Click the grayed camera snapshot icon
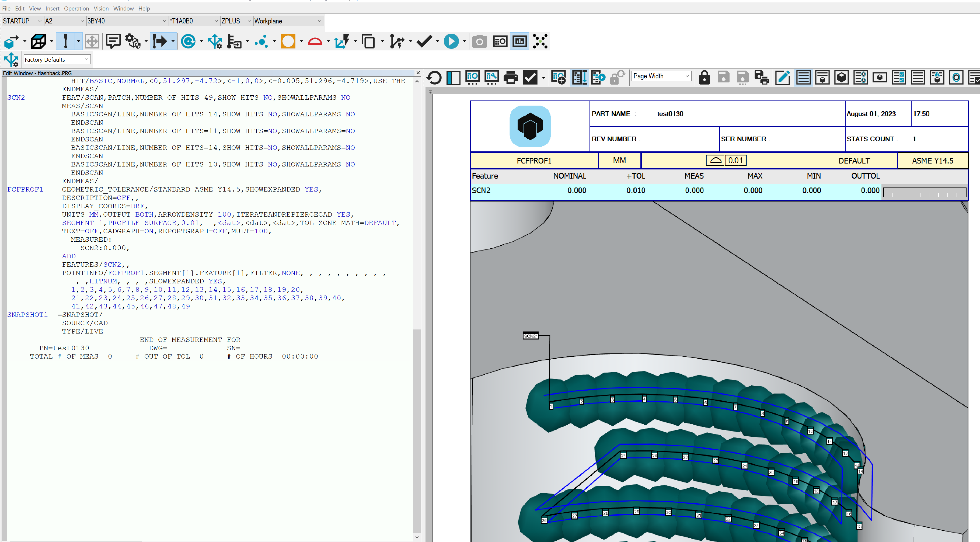Viewport: 980px width, 542px height. coord(479,41)
